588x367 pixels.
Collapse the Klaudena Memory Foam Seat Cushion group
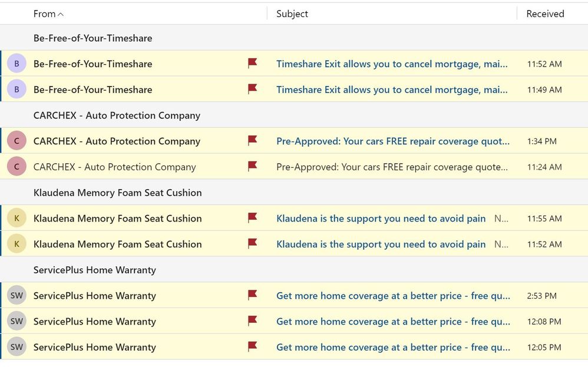(x=117, y=193)
